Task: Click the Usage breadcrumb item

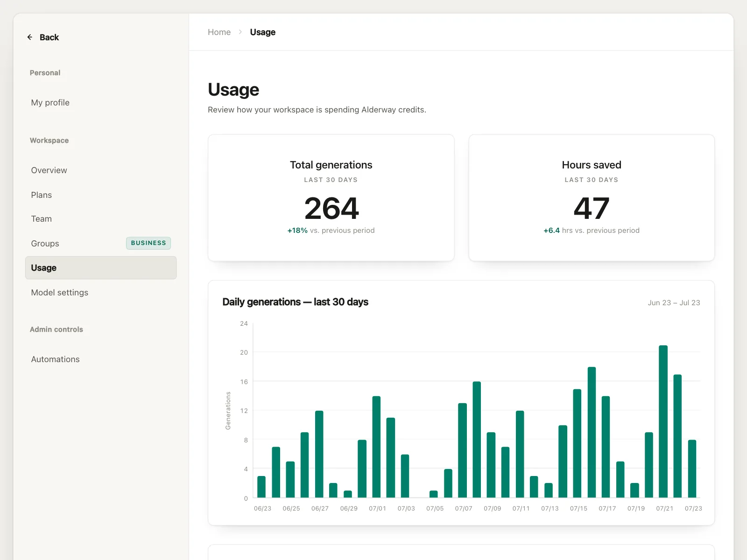Action: pos(262,32)
